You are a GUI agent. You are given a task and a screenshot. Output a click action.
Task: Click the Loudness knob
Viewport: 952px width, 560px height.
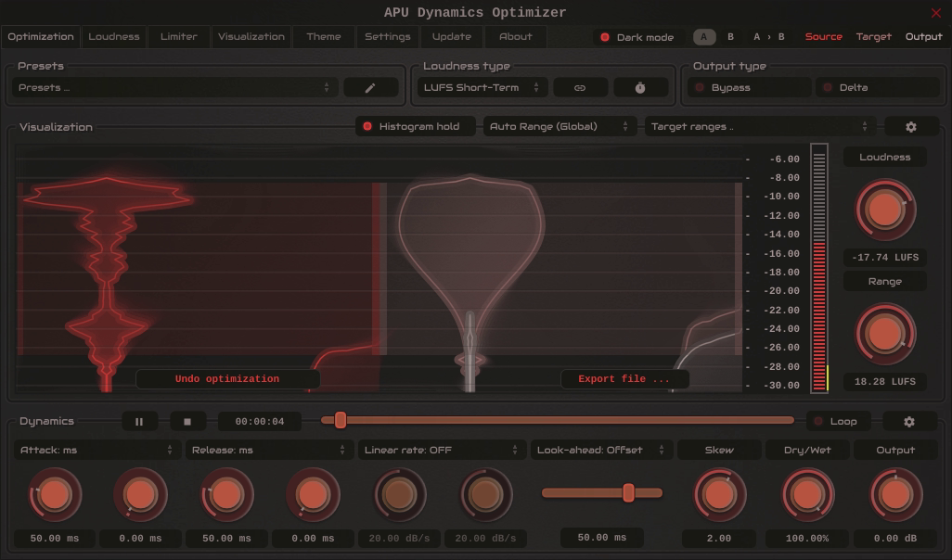pyautogui.click(x=884, y=210)
